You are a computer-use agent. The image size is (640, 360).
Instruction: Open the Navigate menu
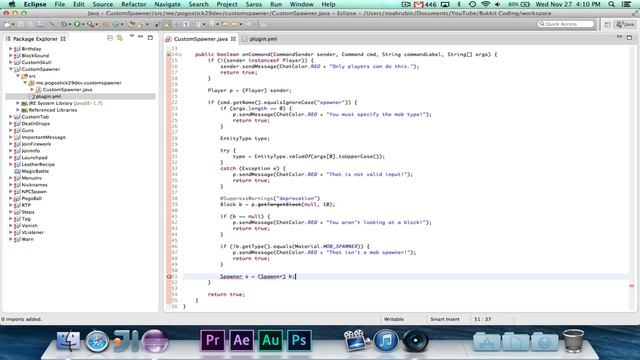click(167, 4)
